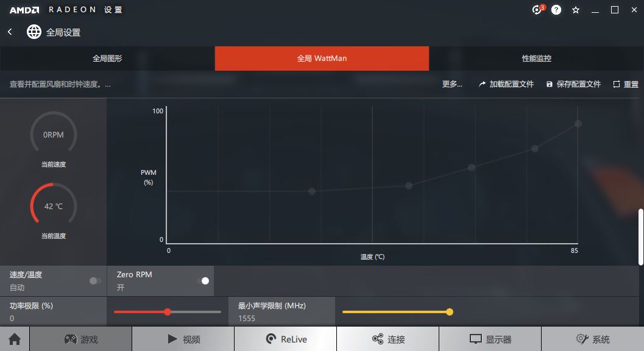
Task: Maximize the Radeon settings window
Action: pyautogui.click(x=615, y=10)
